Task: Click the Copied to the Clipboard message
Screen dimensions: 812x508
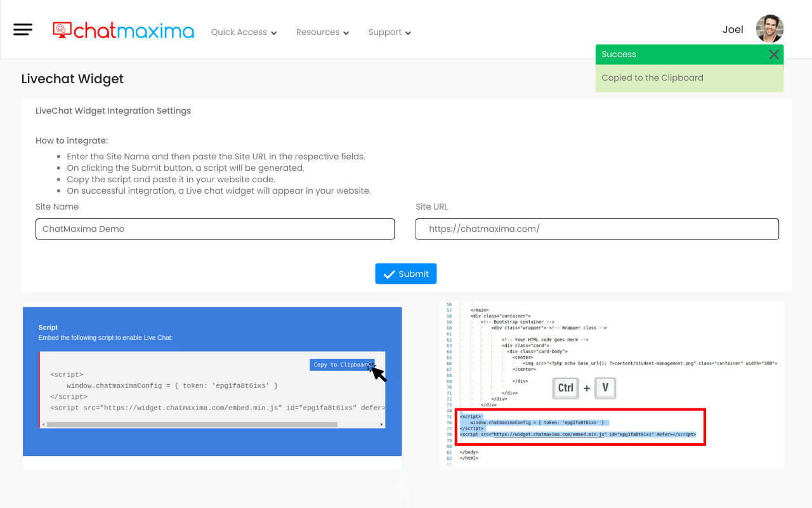Action: pos(652,78)
